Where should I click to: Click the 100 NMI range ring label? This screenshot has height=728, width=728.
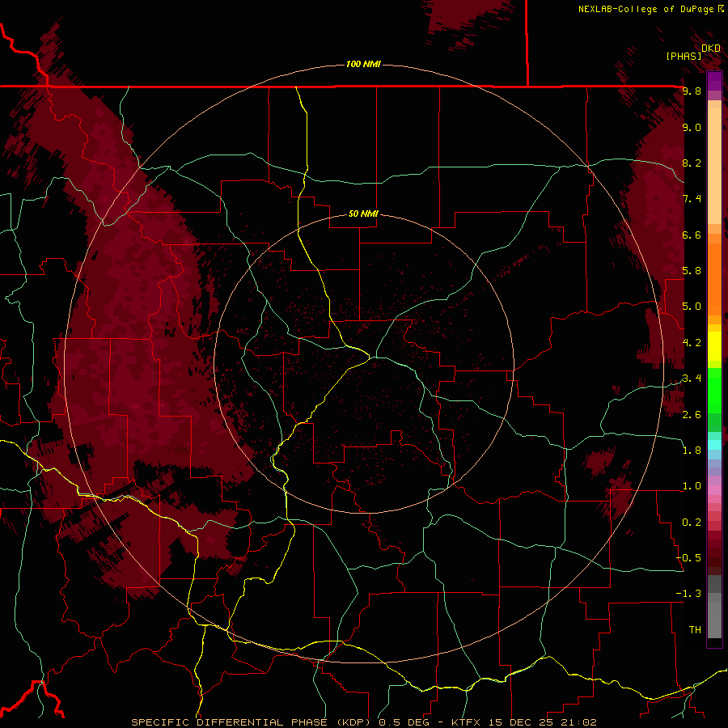coord(363,64)
